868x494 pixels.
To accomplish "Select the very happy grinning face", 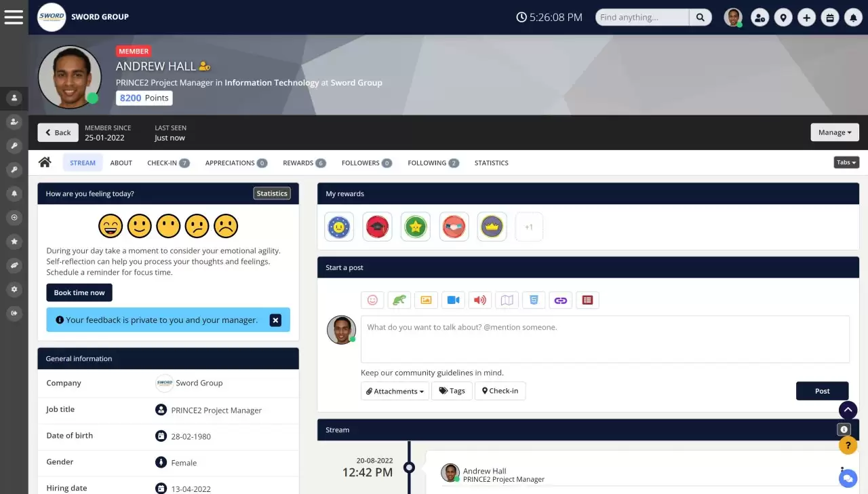I will 111,225.
